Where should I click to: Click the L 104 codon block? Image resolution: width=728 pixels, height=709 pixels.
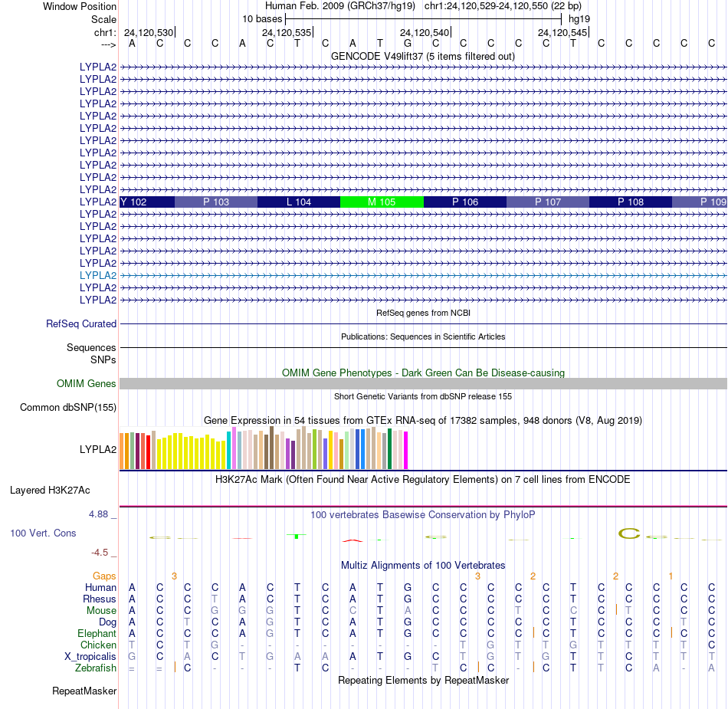click(x=299, y=202)
